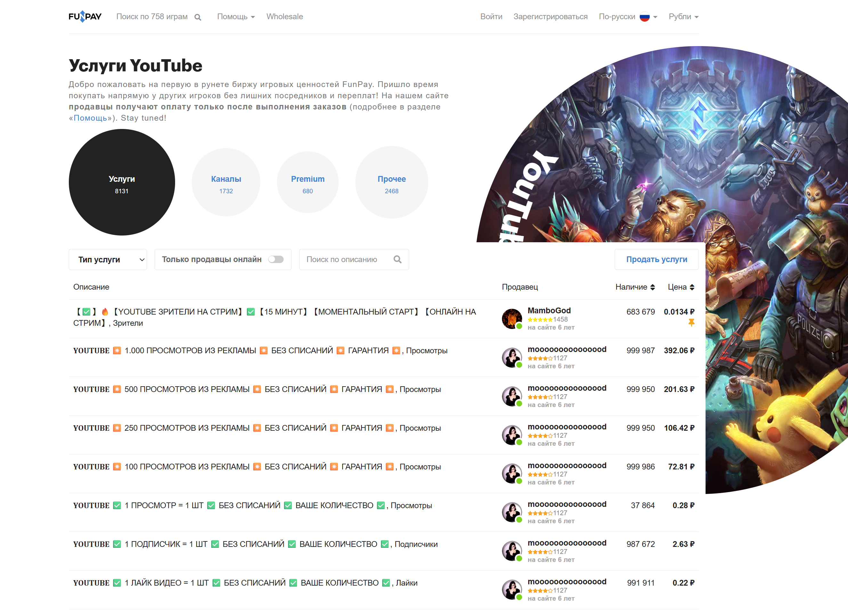848x616 pixels.
Task: Open the Прочее category
Action: pyautogui.click(x=392, y=182)
